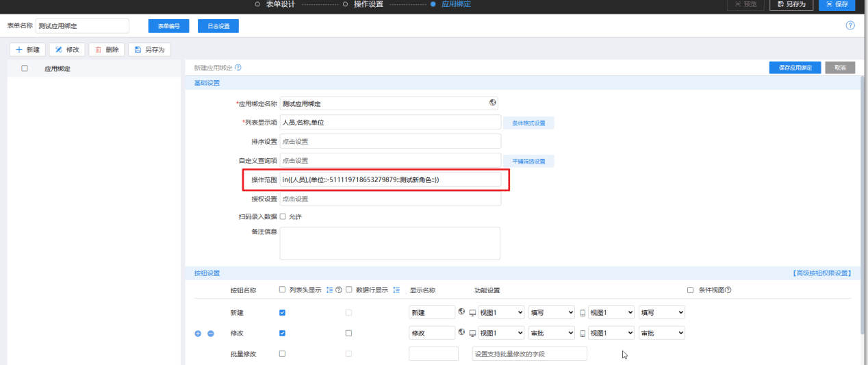This screenshot has height=365, width=868.
Task: Click the 表单名称 input field
Action: [82, 26]
